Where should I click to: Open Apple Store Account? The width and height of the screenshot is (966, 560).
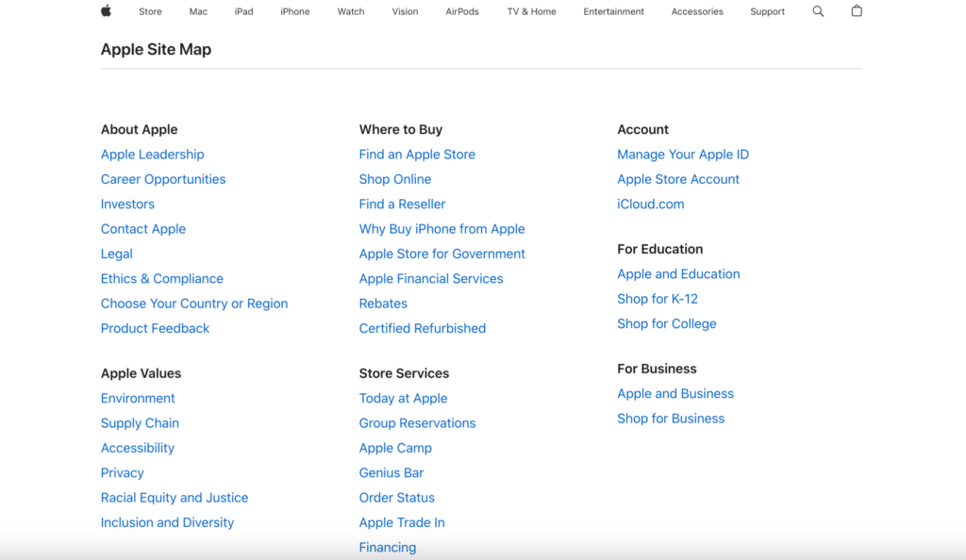pos(678,179)
